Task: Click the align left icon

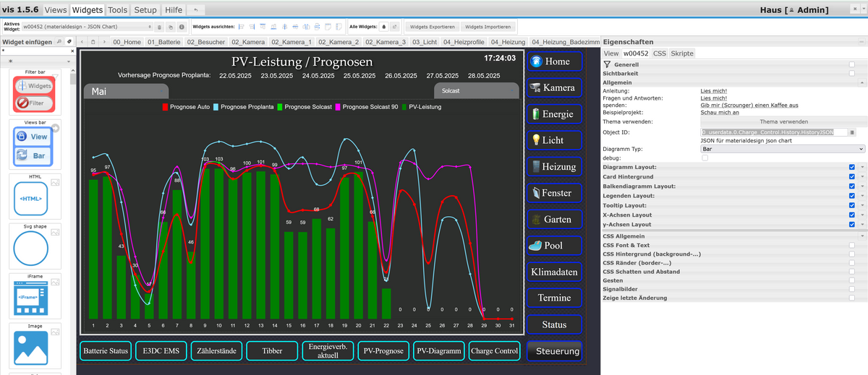Action: [x=242, y=27]
